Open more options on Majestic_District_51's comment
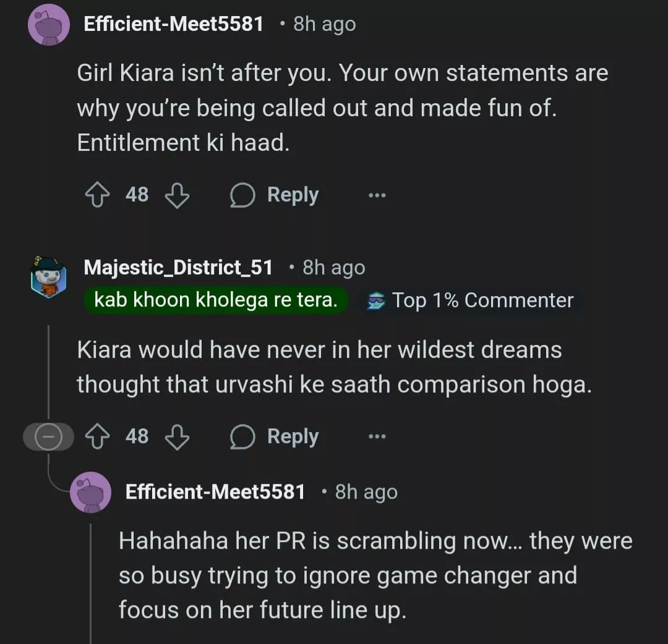 (377, 437)
